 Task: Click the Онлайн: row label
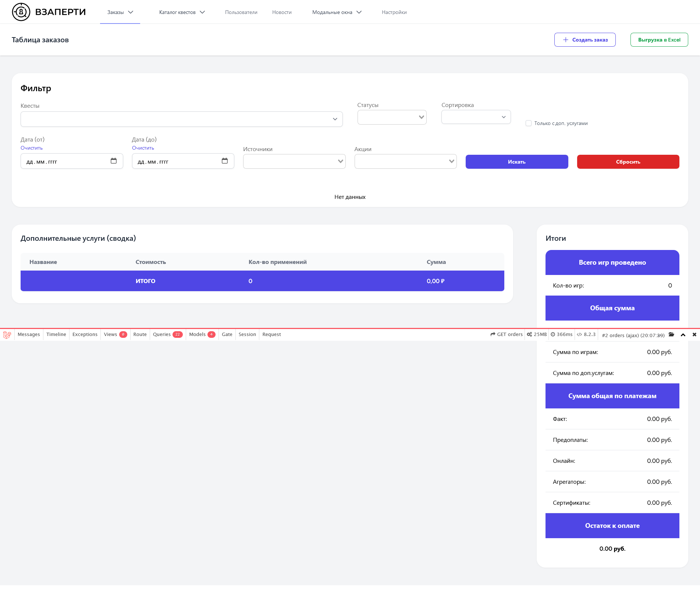(564, 461)
